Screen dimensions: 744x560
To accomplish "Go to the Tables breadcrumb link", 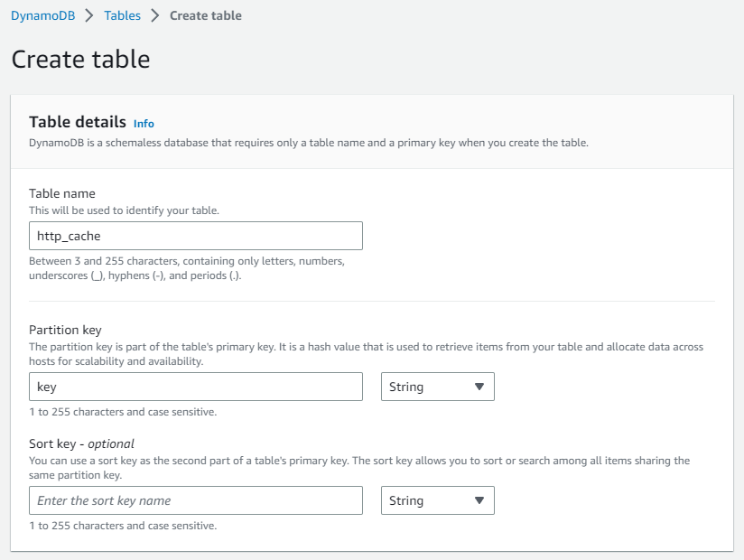I will (123, 15).
